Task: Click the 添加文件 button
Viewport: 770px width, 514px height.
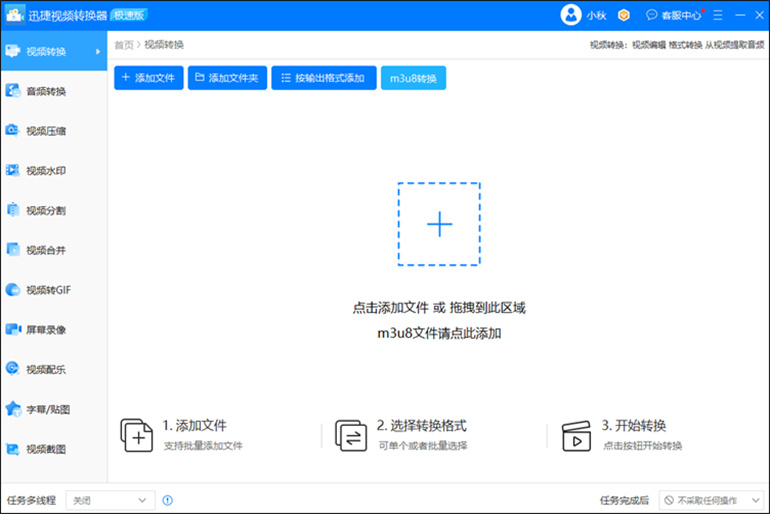Action: (x=149, y=78)
